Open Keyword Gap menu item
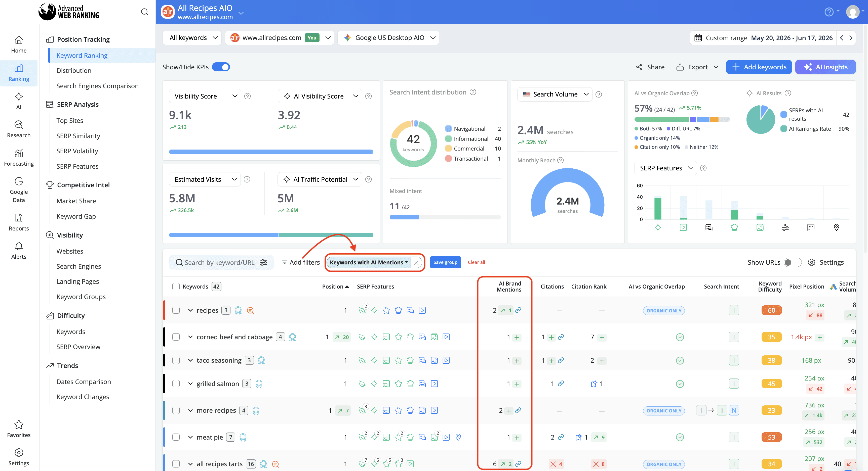The image size is (868, 471). 76,216
